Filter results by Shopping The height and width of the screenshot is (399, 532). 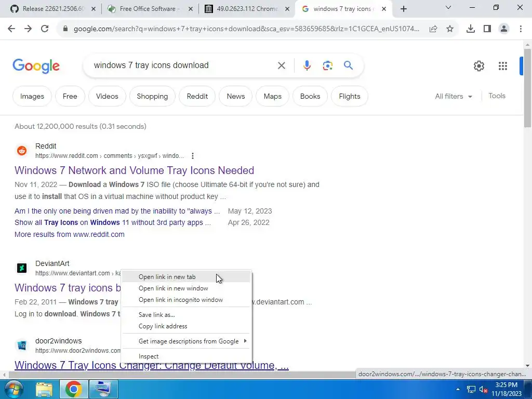[x=152, y=96]
